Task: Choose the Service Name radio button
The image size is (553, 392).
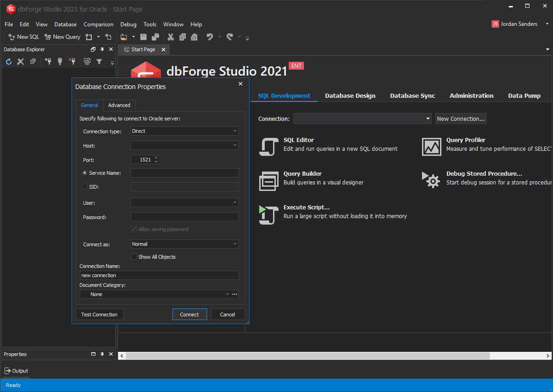Action: click(x=84, y=173)
